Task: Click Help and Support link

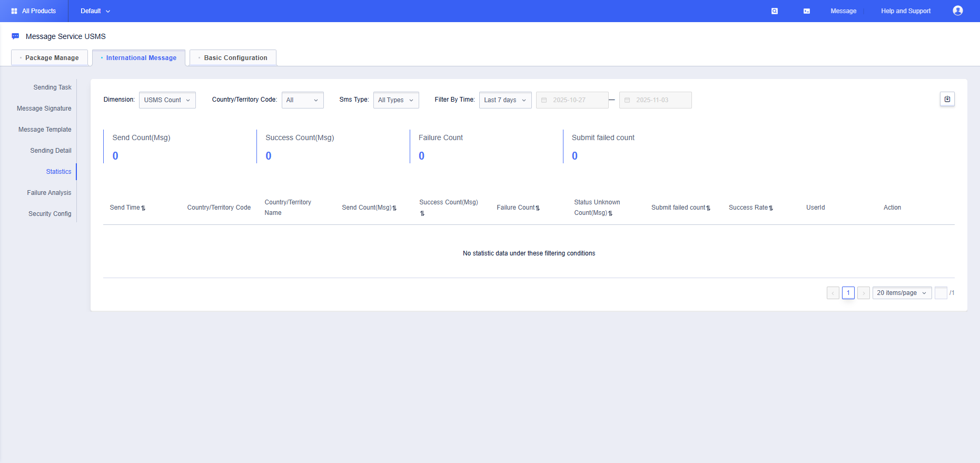Action: 905,11
